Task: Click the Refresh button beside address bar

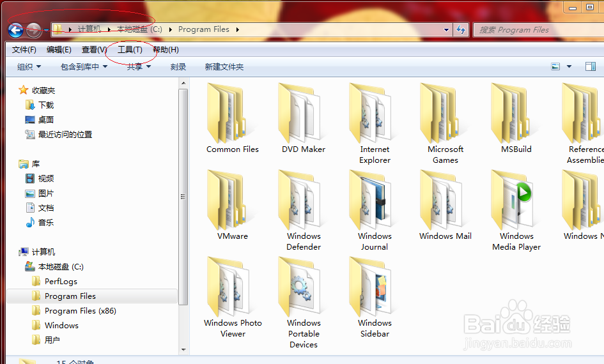Action: [x=461, y=29]
